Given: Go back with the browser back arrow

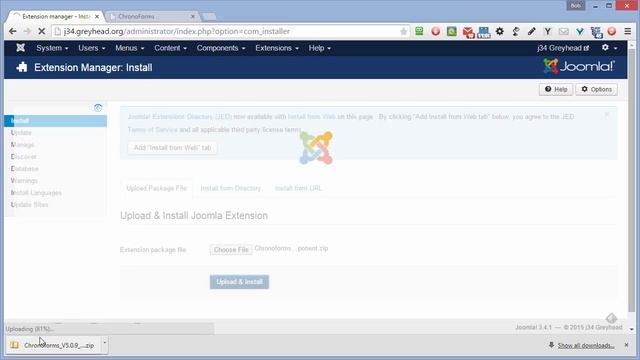Looking at the screenshot, I should click(13, 31).
